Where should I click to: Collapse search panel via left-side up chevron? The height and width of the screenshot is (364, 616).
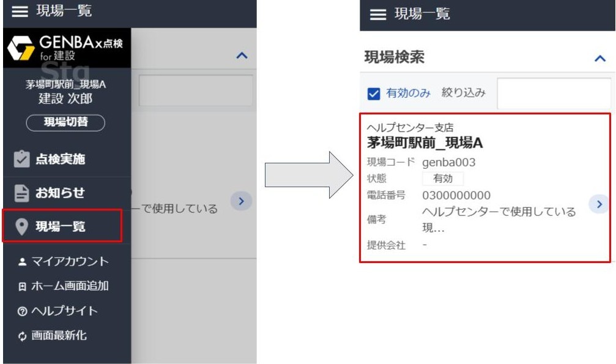click(x=242, y=56)
